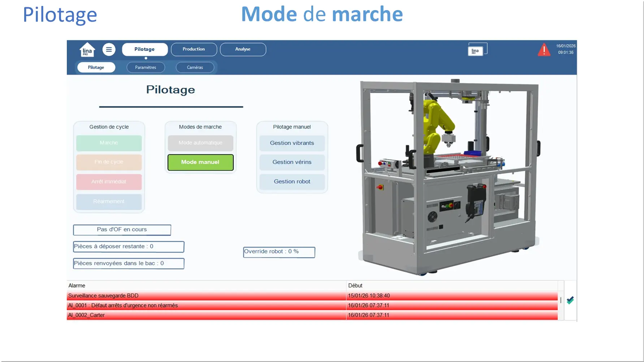
Task: Toggle the Mode manuel button
Action: [200, 162]
